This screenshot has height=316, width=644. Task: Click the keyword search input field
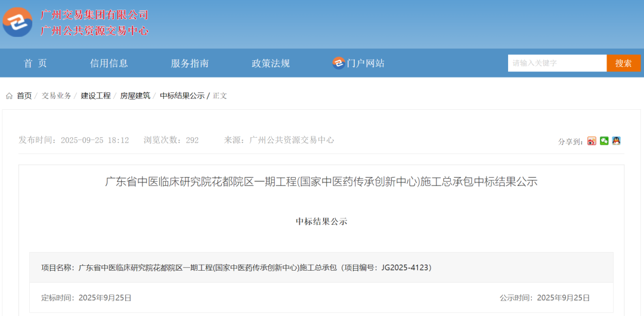pos(557,63)
